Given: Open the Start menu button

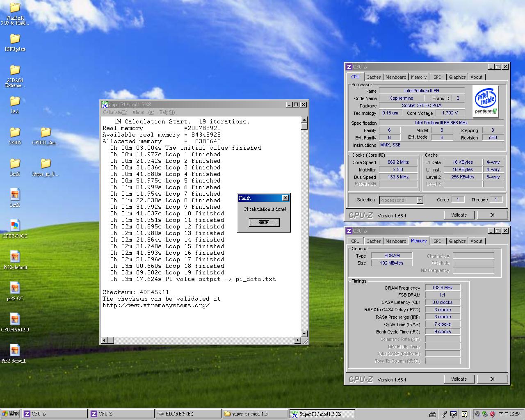Looking at the screenshot, I should tap(10, 414).
